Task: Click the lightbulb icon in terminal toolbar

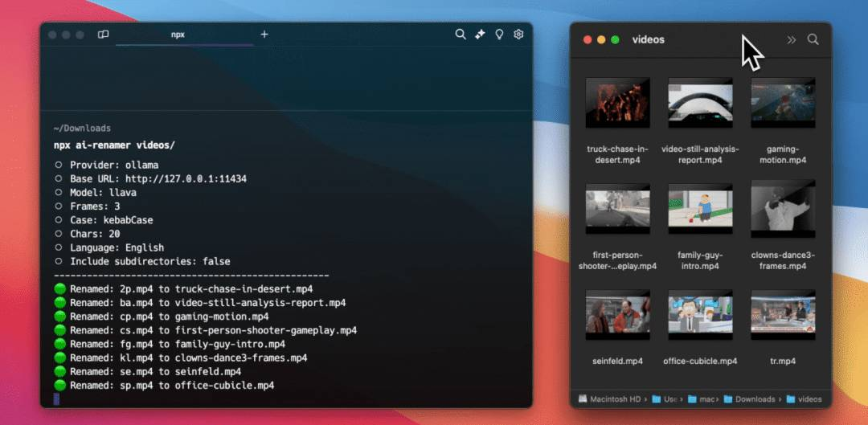Action: pos(499,35)
